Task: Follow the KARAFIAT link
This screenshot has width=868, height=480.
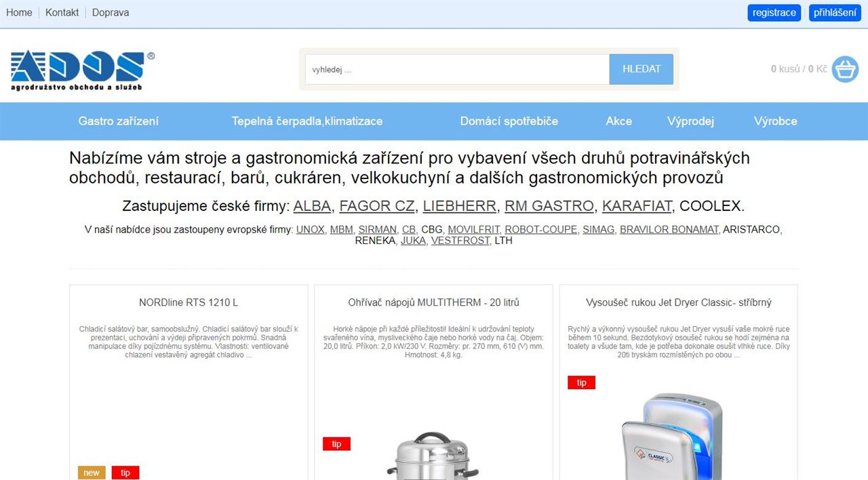Action: 637,206
